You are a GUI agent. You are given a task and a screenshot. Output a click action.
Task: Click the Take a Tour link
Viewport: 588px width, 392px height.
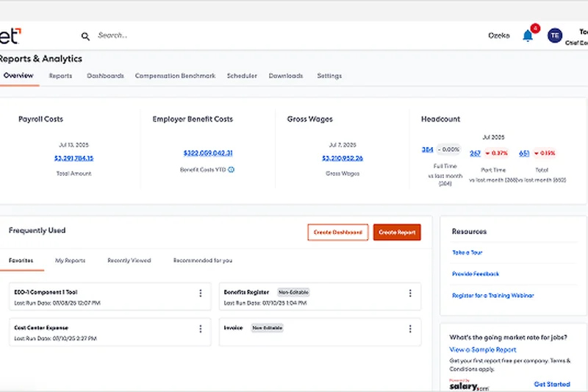point(467,252)
